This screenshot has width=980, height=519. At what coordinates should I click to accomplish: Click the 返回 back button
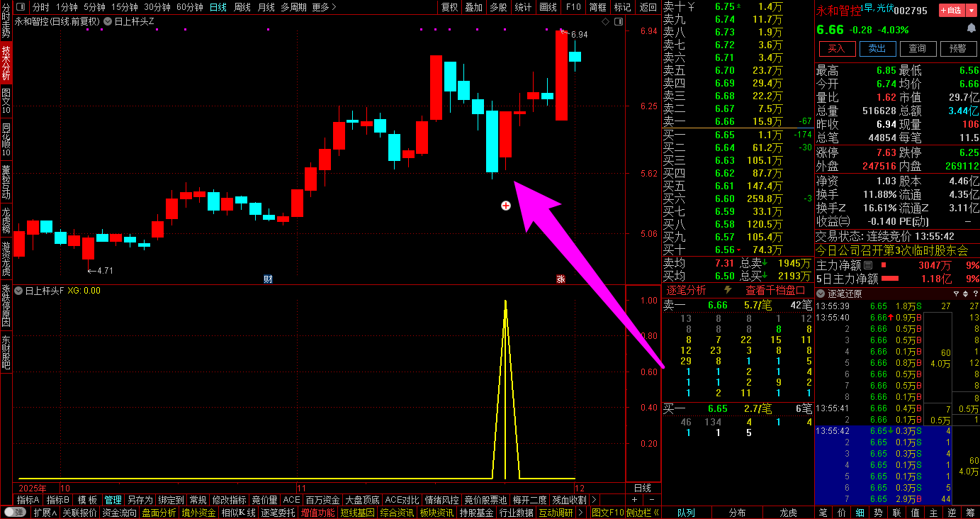tap(648, 7)
